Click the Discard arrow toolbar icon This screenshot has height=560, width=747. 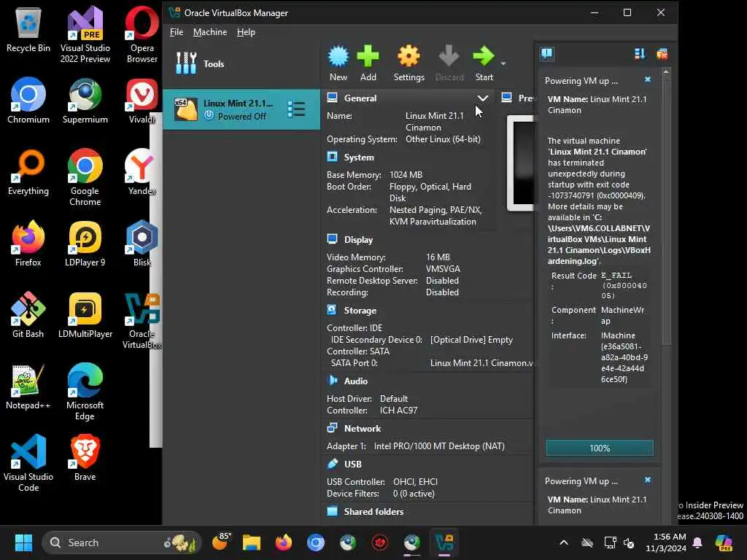[x=449, y=63]
